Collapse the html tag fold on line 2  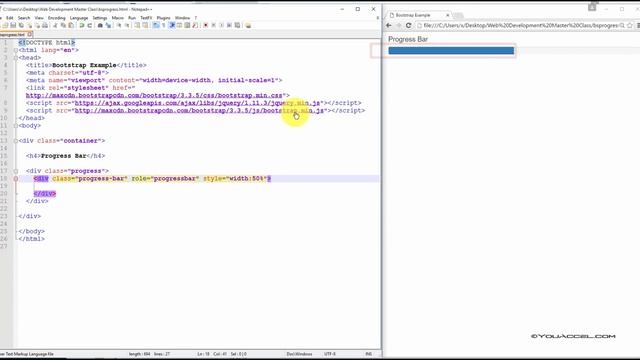coord(16,50)
